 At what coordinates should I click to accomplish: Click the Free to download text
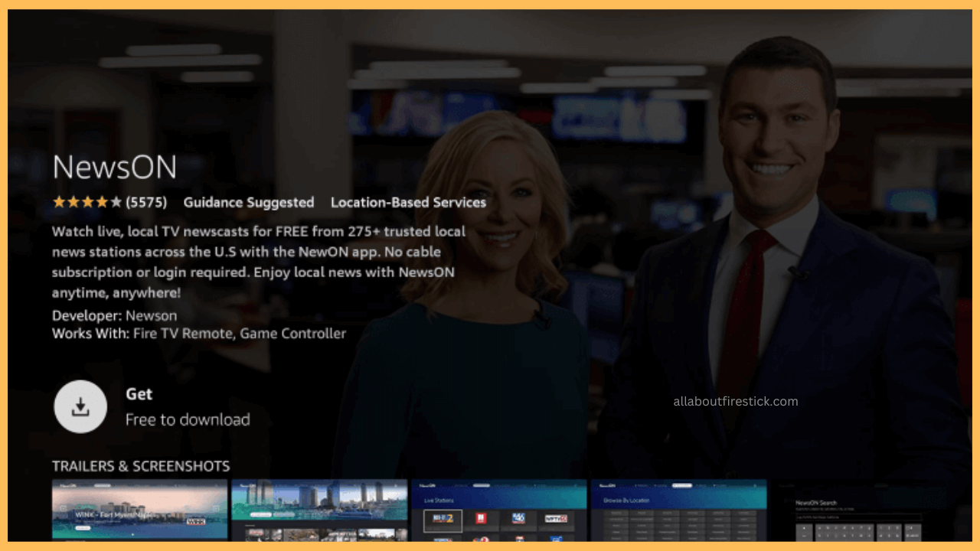point(188,419)
